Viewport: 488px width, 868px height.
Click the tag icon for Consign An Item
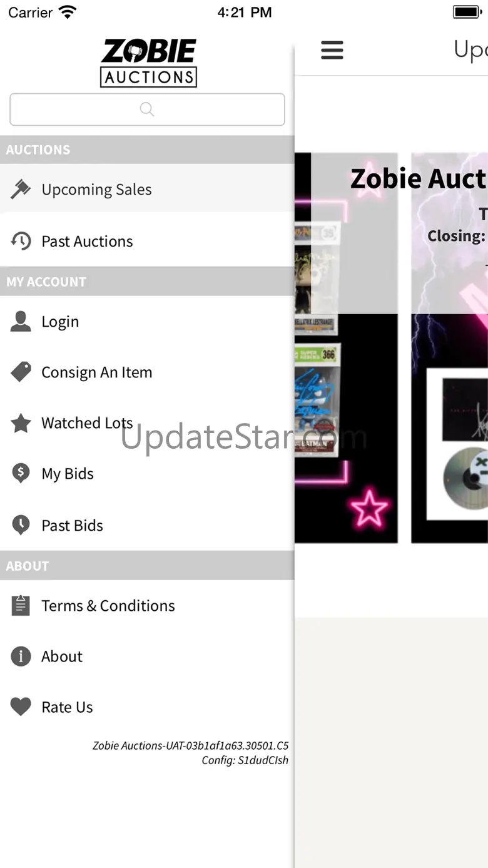[x=21, y=372]
